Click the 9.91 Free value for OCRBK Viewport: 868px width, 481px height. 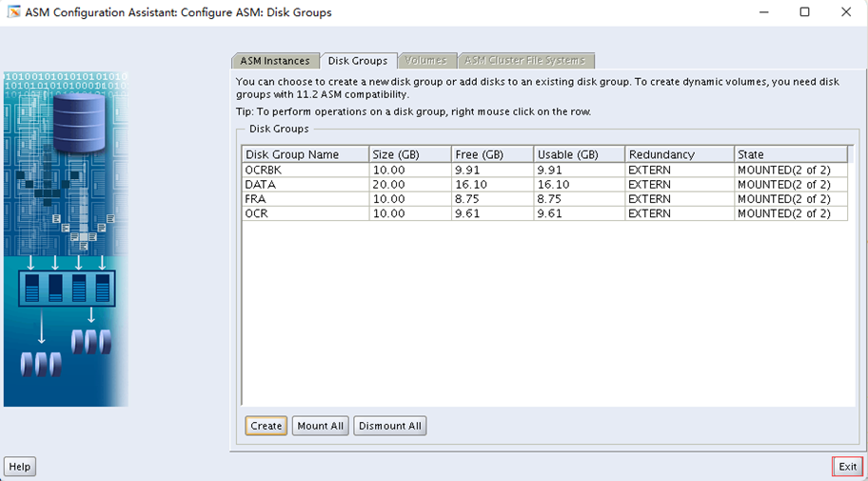(492, 170)
